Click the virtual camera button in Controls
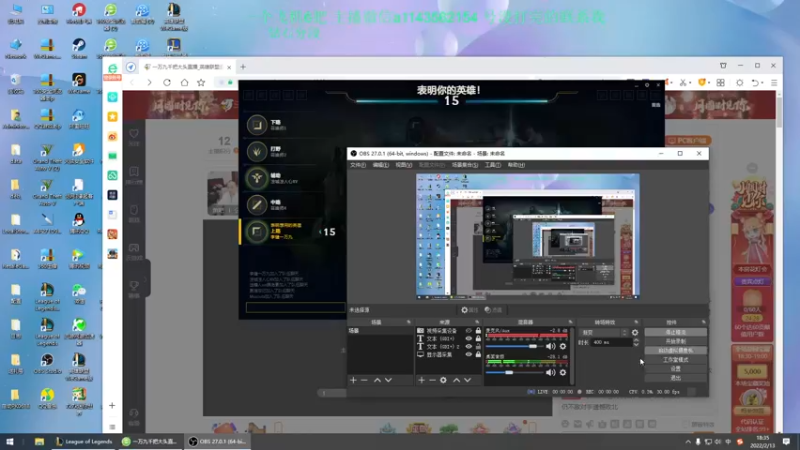This screenshot has width=800, height=450. click(x=676, y=351)
